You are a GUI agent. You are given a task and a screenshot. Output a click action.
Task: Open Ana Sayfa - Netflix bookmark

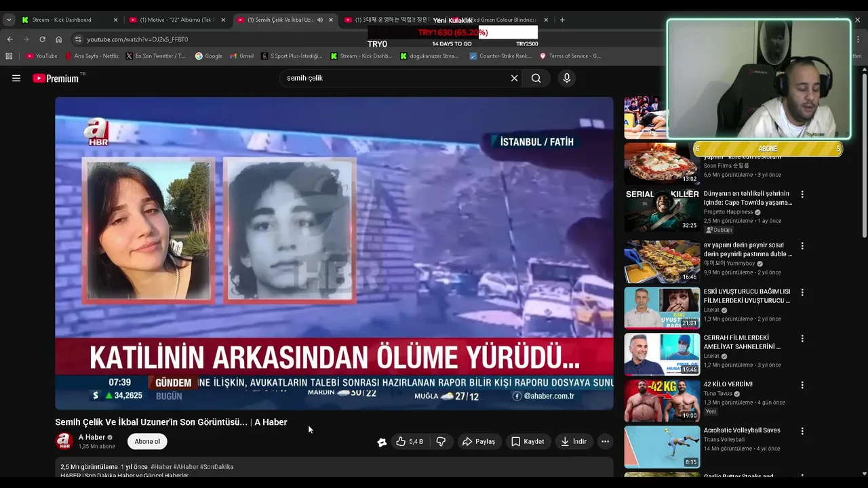click(92, 56)
